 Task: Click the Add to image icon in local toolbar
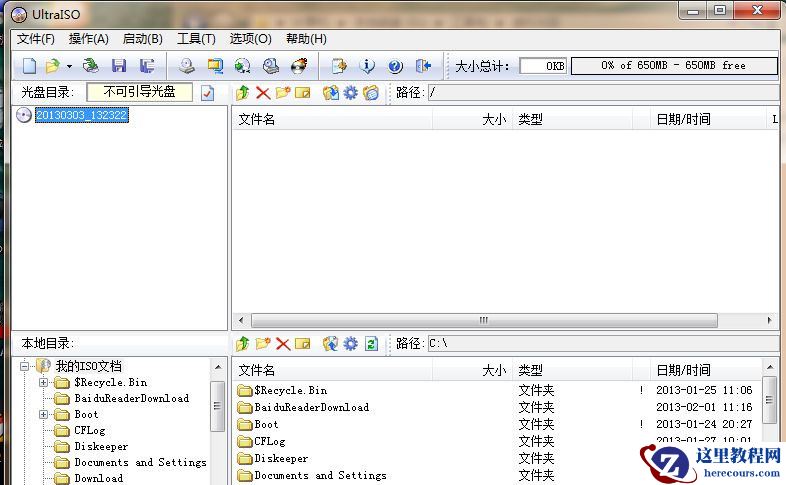tap(330, 343)
